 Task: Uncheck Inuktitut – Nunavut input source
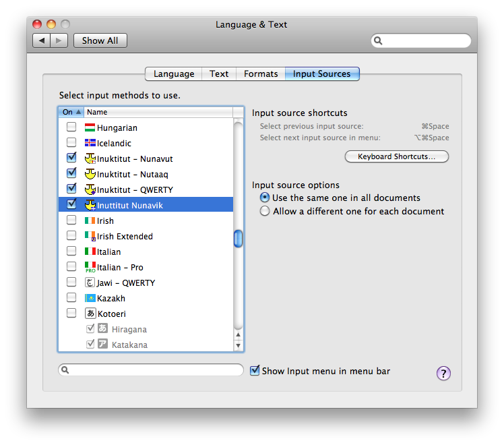(71, 158)
